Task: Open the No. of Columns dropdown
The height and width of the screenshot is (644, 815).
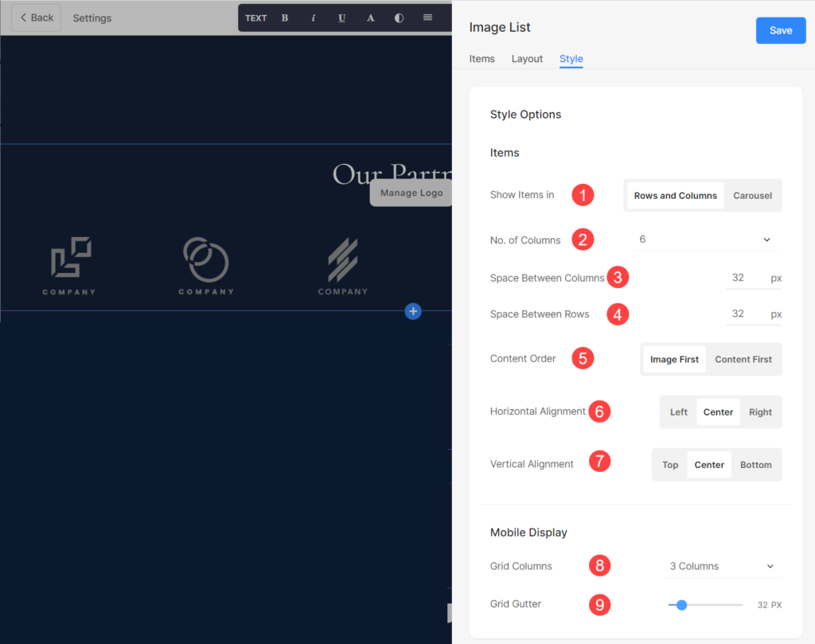Action: click(x=705, y=240)
